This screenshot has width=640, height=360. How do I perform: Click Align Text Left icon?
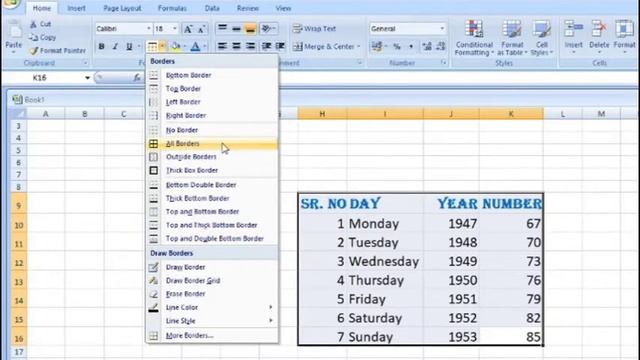(222, 47)
